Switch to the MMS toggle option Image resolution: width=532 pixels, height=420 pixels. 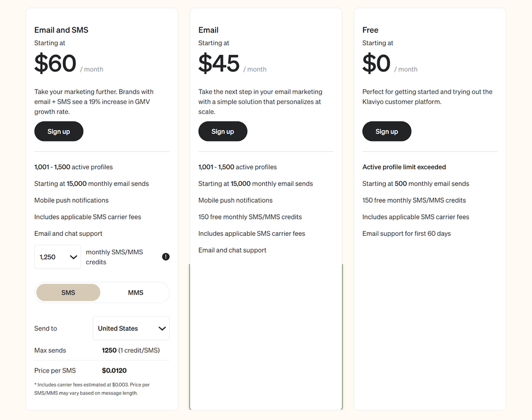tap(136, 292)
